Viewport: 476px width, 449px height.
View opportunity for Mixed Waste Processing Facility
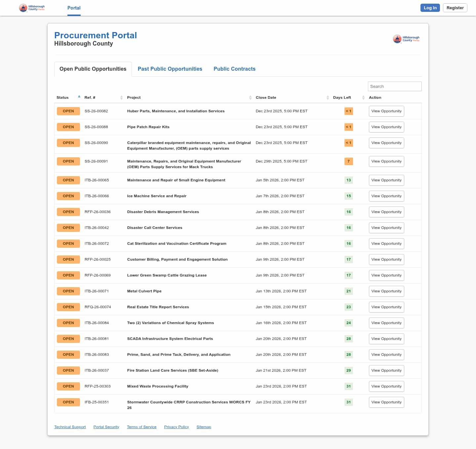point(386,387)
